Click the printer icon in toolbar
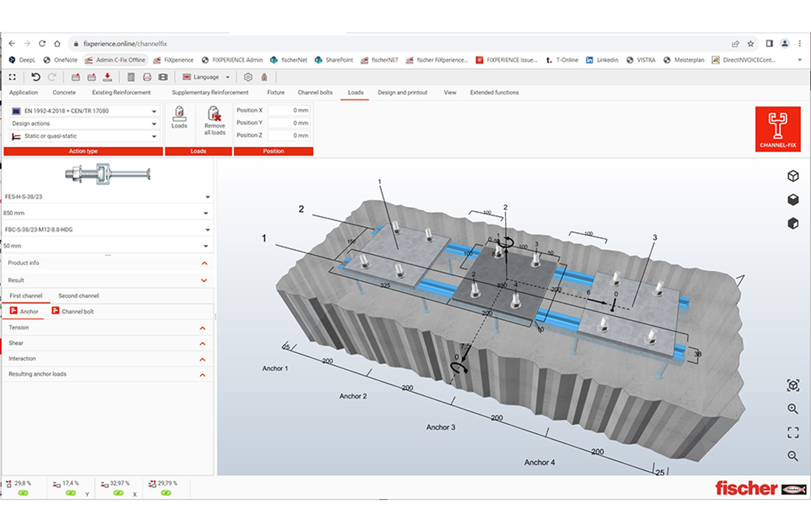Screen dimensions: 811x532 (147, 77)
